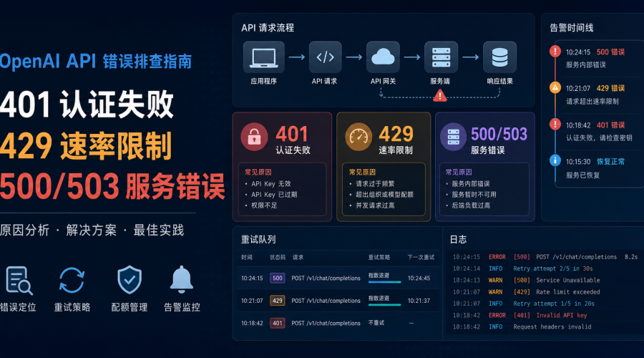Click the '服务暂时不可用' cause

pyautogui.click(x=474, y=195)
